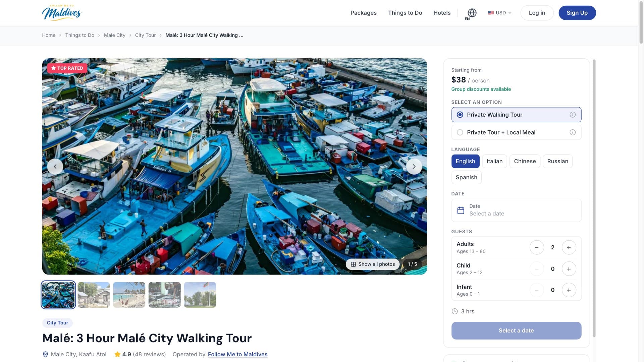Decrease Child guest count
The height and width of the screenshot is (362, 644).
(x=537, y=269)
